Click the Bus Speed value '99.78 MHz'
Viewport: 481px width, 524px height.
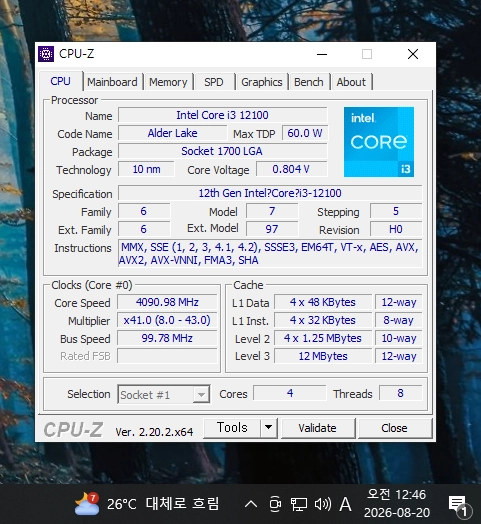pos(167,338)
